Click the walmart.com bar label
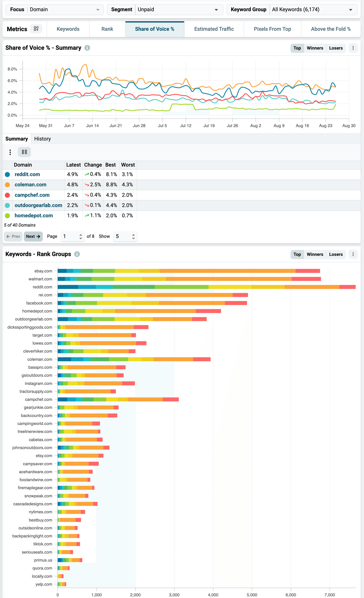364x598 pixels. point(40,279)
